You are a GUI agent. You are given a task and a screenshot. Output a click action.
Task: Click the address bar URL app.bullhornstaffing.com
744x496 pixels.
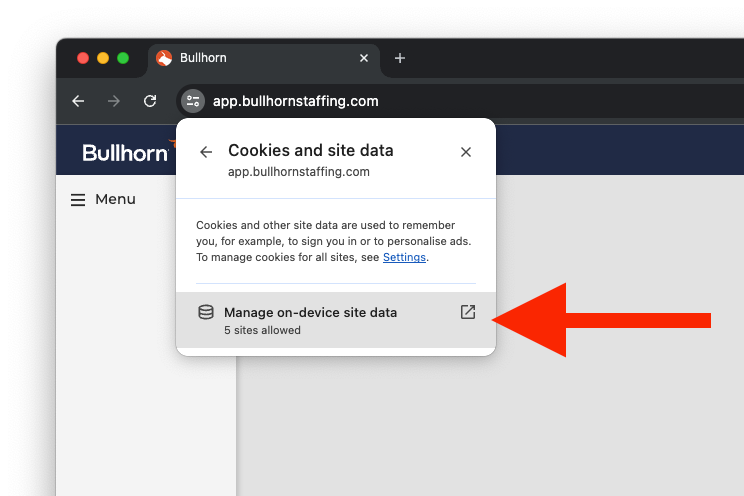point(296,101)
